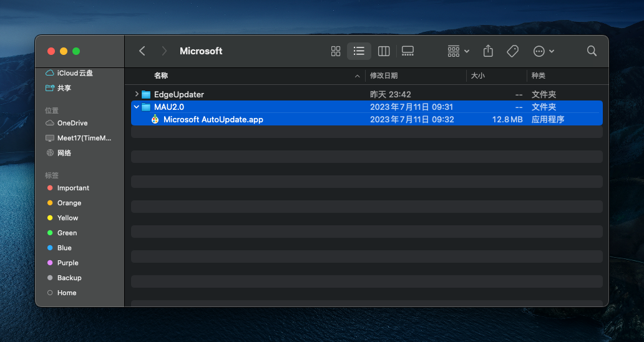Filter by the Home tag
The width and height of the screenshot is (644, 342).
pyautogui.click(x=67, y=293)
